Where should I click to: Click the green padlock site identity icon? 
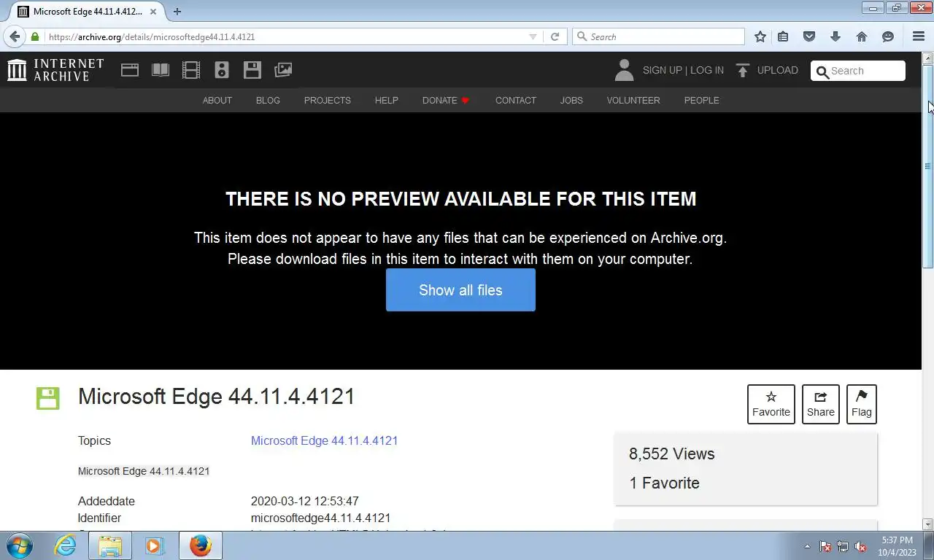click(x=35, y=36)
